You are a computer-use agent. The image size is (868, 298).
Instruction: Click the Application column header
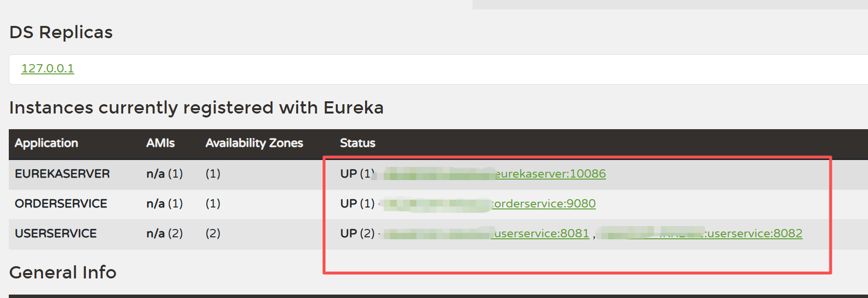point(46,143)
